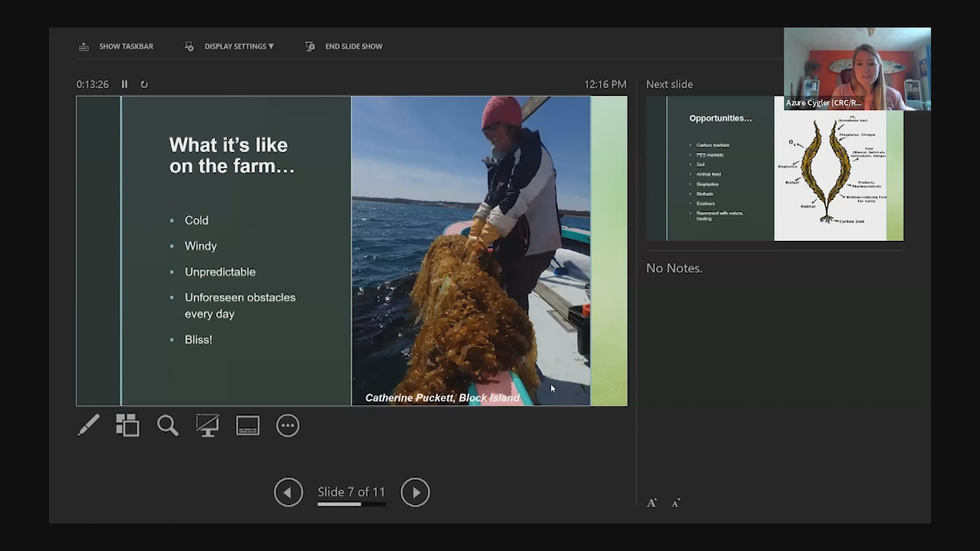This screenshot has width=980, height=551.
Task: Click the Cold bullet on the slide
Action: coord(197,220)
